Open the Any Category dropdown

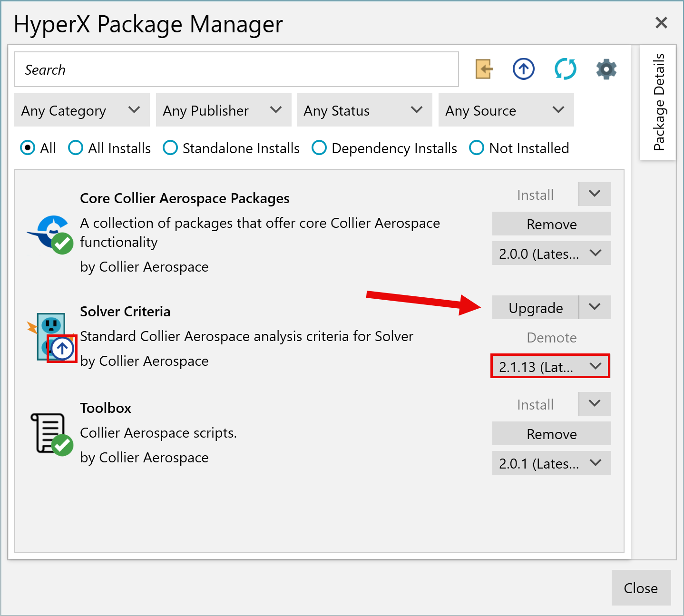pos(82,110)
